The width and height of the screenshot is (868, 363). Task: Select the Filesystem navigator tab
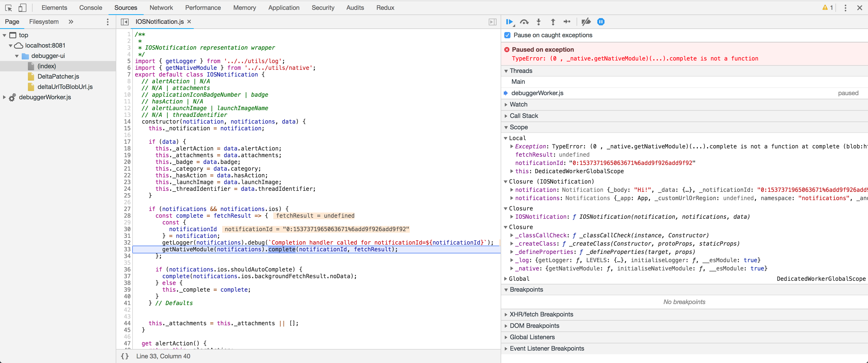coord(44,22)
